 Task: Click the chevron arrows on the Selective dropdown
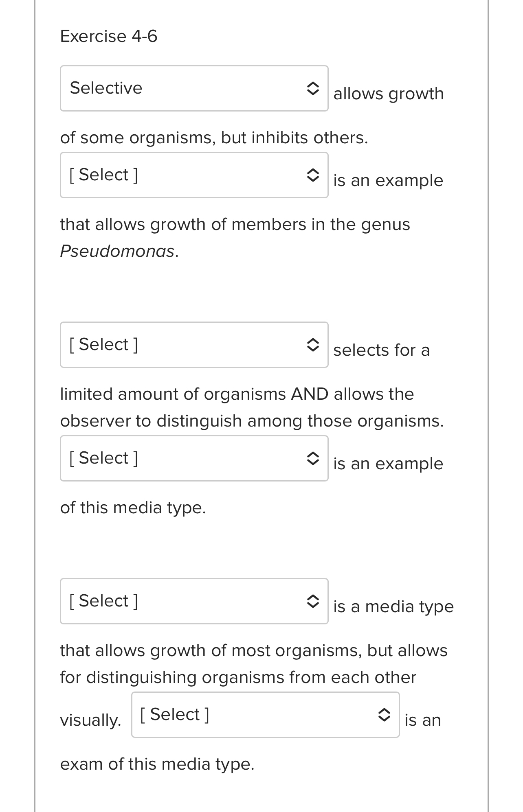pos(312,88)
